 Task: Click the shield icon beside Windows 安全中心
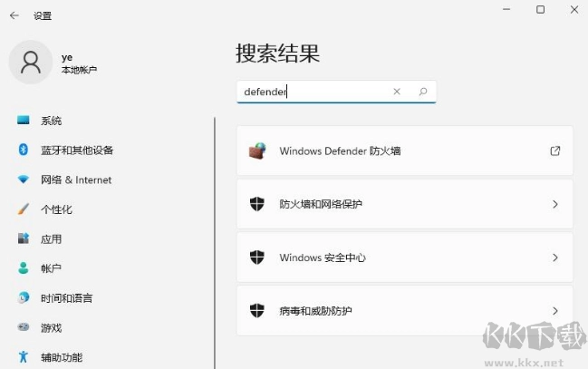pos(257,257)
